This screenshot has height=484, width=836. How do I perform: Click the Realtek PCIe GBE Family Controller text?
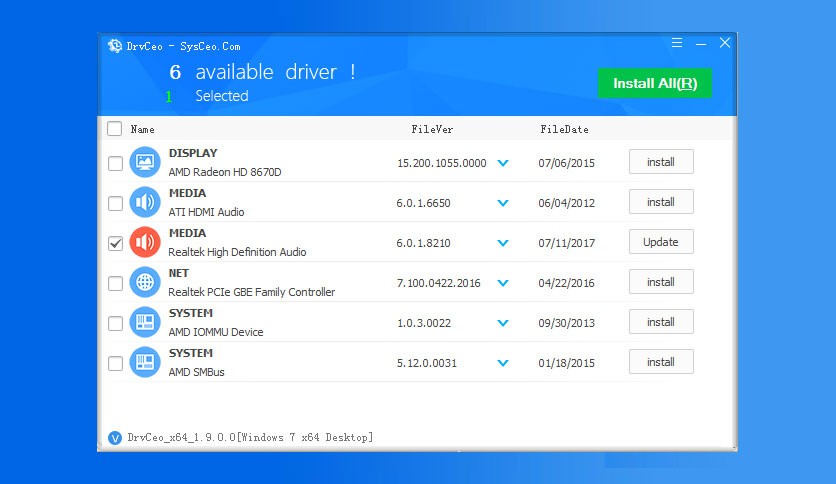point(252,292)
